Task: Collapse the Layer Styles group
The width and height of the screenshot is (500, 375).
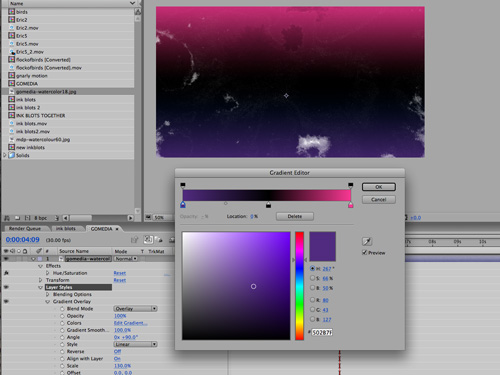Action: pyautogui.click(x=40, y=287)
